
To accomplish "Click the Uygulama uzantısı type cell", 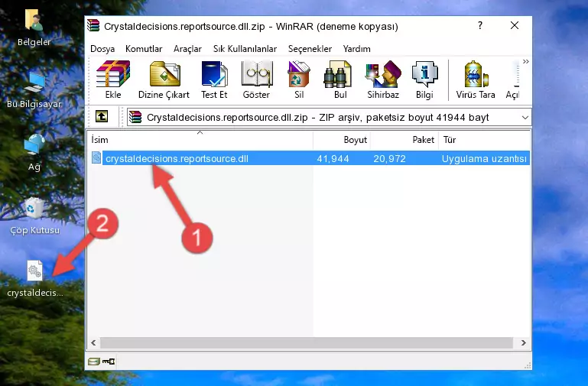I will 484,158.
